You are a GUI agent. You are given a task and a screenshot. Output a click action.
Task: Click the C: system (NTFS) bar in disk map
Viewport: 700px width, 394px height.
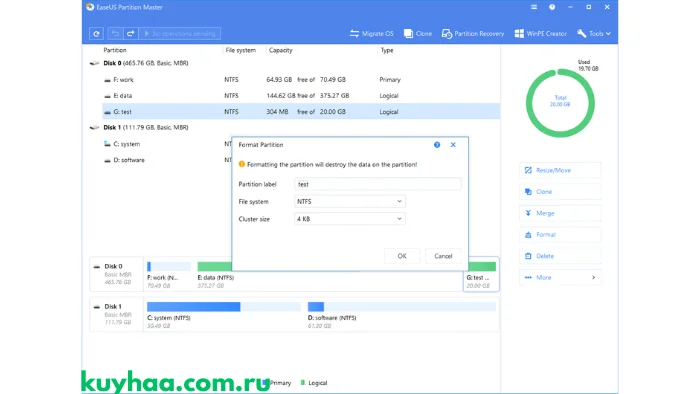(224, 307)
